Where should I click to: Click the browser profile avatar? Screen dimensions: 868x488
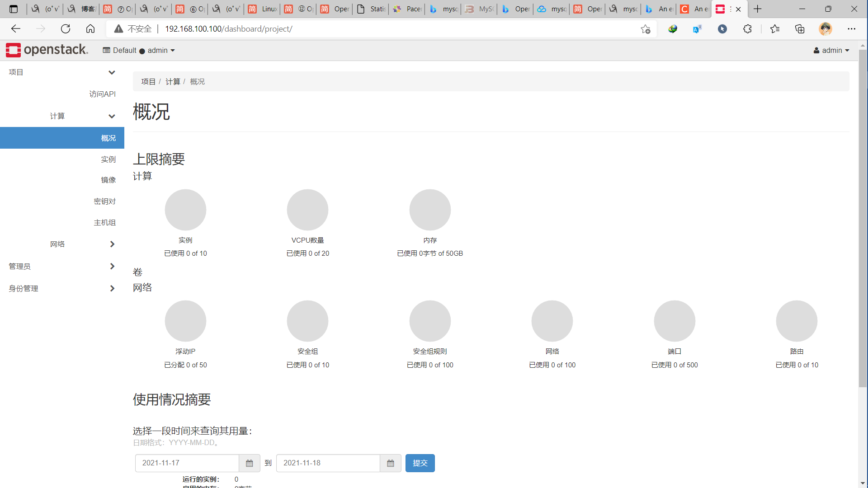click(825, 29)
